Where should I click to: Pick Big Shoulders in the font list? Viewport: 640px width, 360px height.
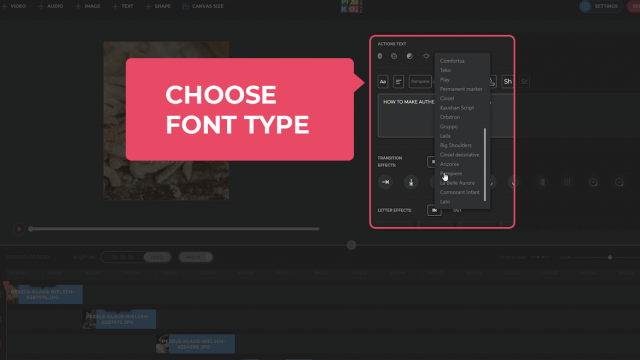click(456, 145)
